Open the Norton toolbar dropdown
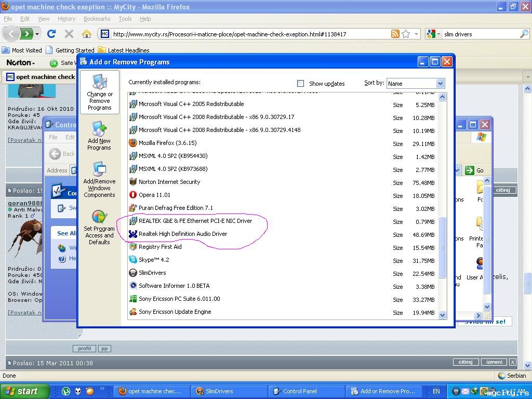The image size is (532, 399). [x=21, y=63]
